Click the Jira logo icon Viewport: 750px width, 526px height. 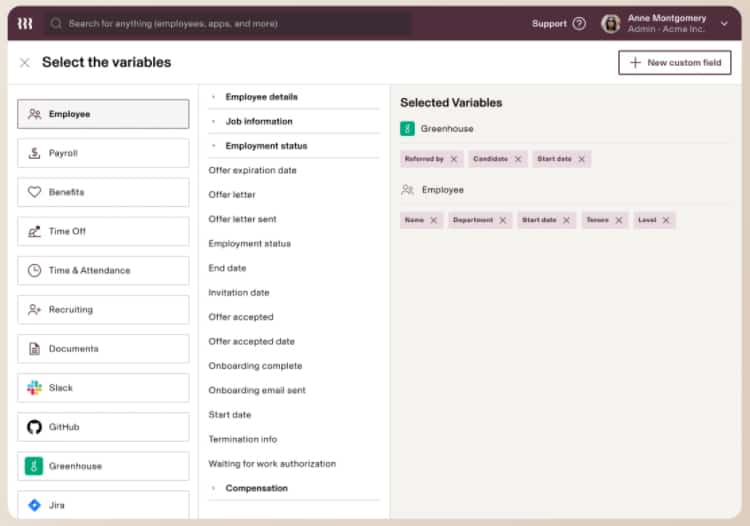coord(34,505)
